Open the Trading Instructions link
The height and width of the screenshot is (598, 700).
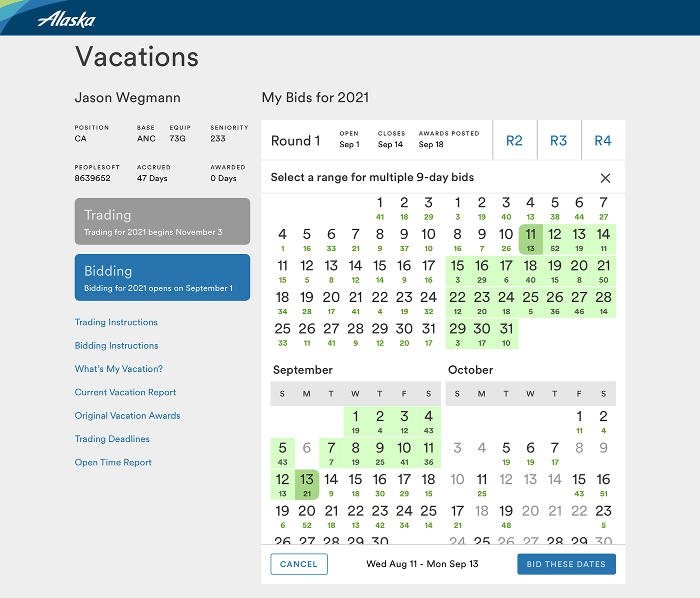pyautogui.click(x=116, y=322)
